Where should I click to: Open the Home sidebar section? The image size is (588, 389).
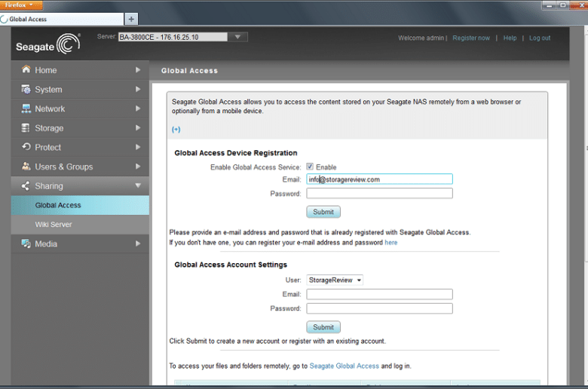coord(80,70)
